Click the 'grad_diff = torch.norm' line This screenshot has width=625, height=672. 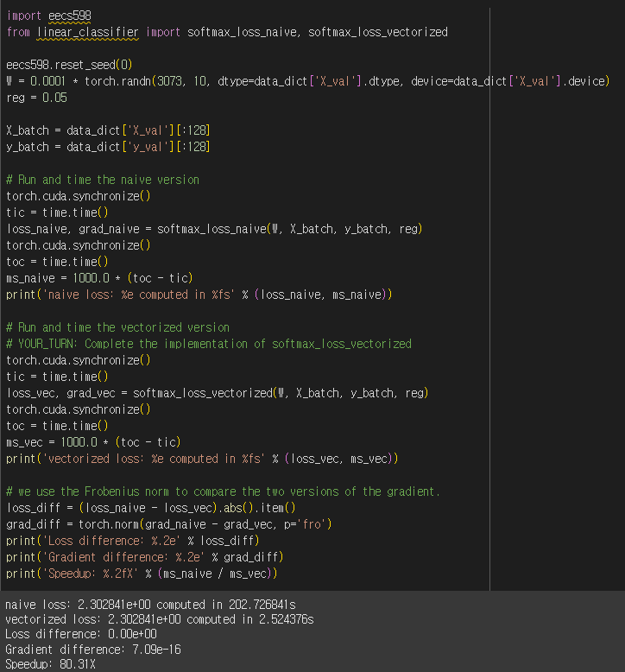pos(169,524)
